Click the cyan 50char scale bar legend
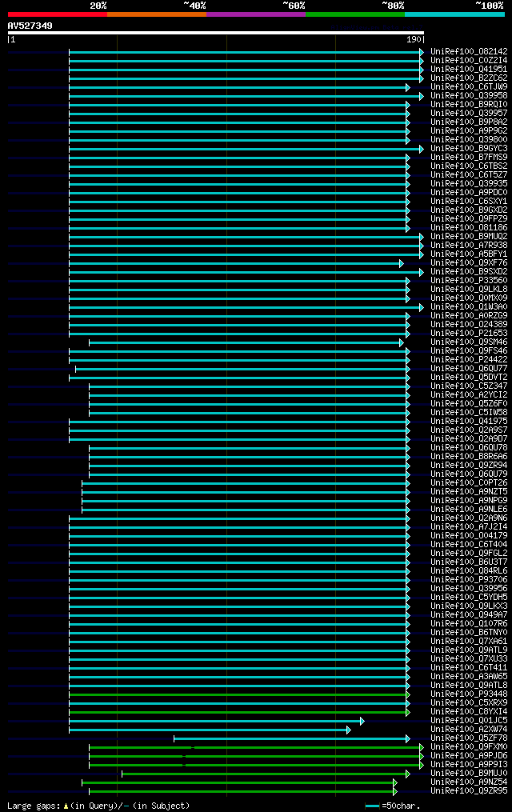 tap(372, 806)
